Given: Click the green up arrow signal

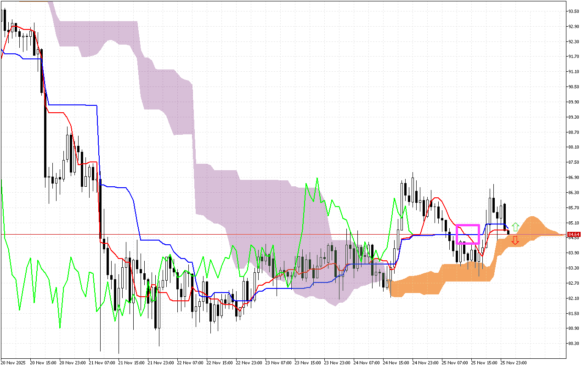Looking at the screenshot, I should pyautogui.click(x=515, y=227).
